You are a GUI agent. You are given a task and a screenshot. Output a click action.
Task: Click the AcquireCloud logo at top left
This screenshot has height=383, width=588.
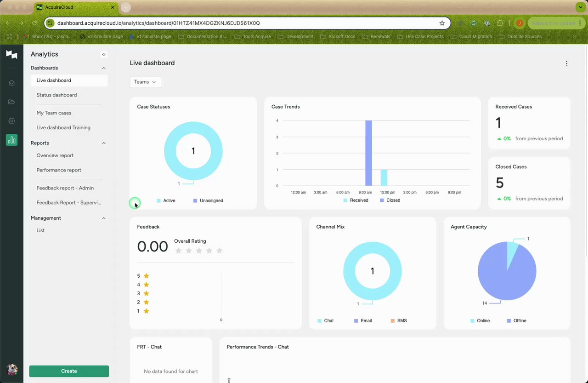[11, 55]
